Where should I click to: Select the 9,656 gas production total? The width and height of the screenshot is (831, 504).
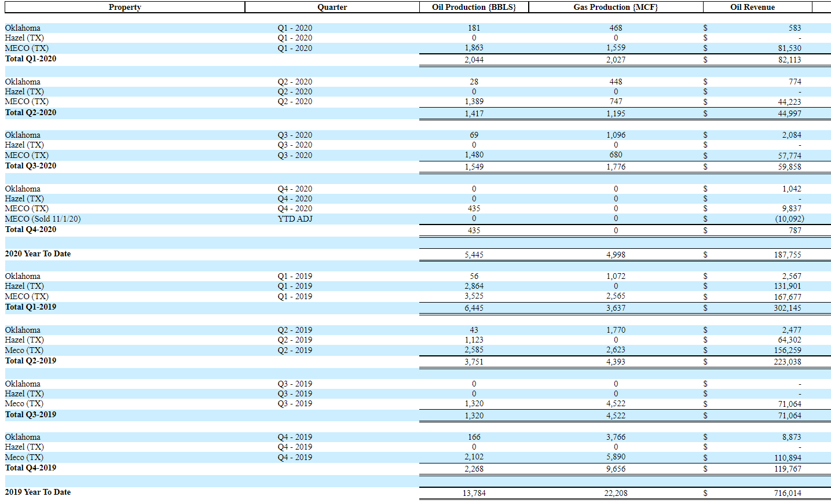click(x=616, y=469)
